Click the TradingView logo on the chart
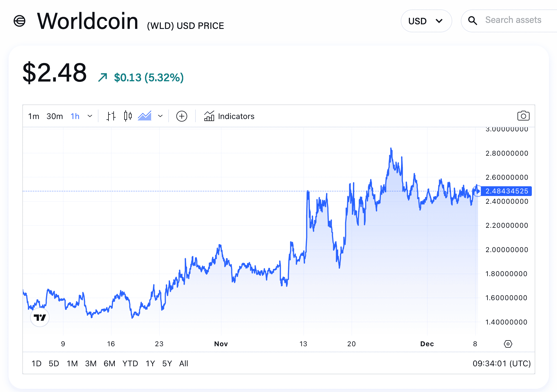557x392 pixels. pyautogui.click(x=40, y=317)
